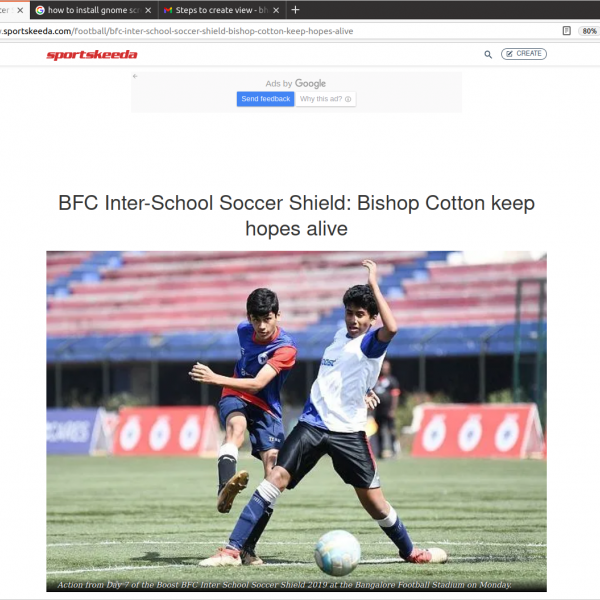Click the 'Why this ad?' button
Viewport: 600px width, 600px height.
tap(326, 99)
